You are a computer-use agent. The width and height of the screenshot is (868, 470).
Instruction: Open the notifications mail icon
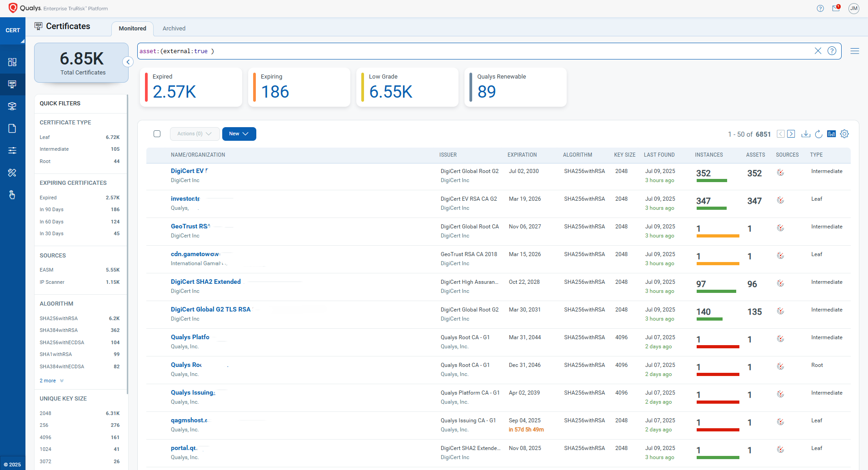[x=836, y=8]
